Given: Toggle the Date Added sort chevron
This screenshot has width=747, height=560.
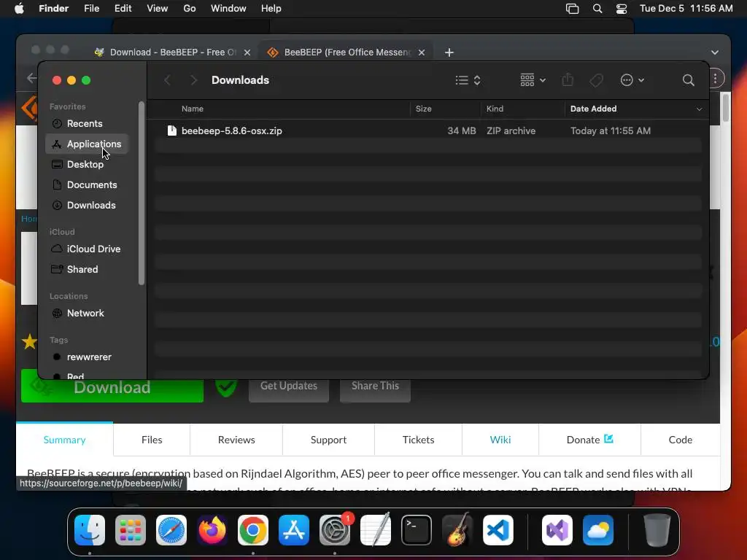Looking at the screenshot, I should click(699, 109).
